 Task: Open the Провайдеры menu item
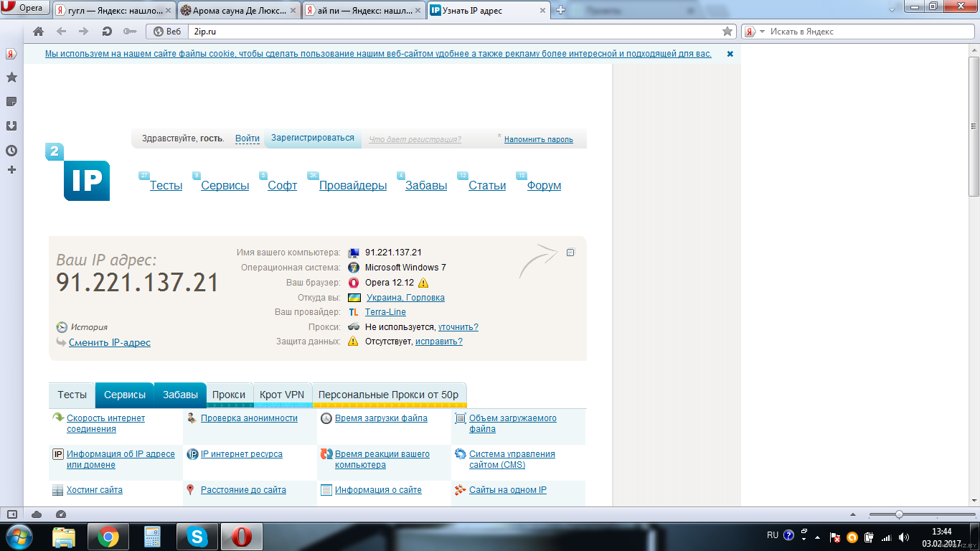353,186
